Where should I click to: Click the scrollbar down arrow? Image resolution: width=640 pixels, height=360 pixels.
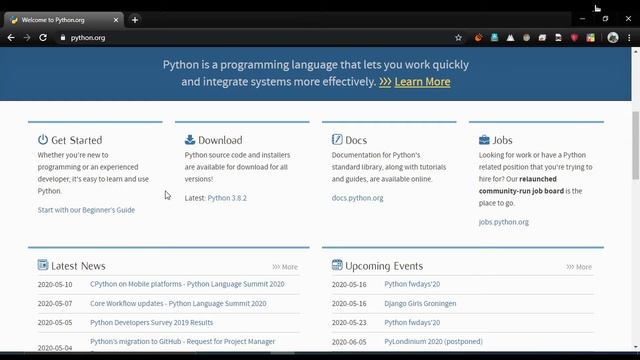coord(636,347)
